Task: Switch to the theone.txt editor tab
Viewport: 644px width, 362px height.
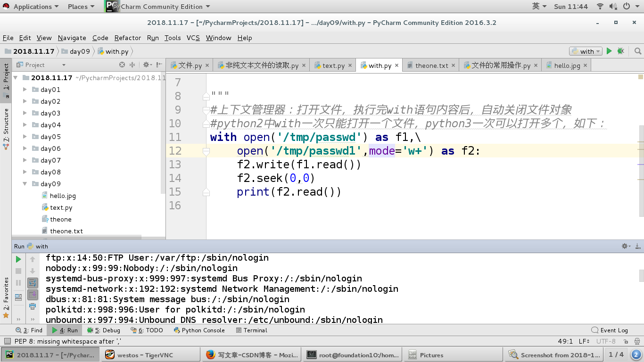Action: (431, 66)
